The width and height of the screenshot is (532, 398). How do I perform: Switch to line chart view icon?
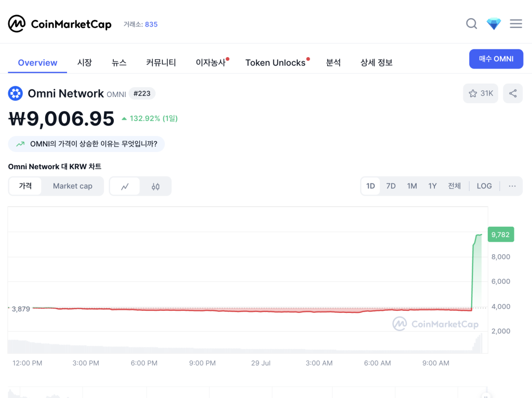tap(125, 186)
